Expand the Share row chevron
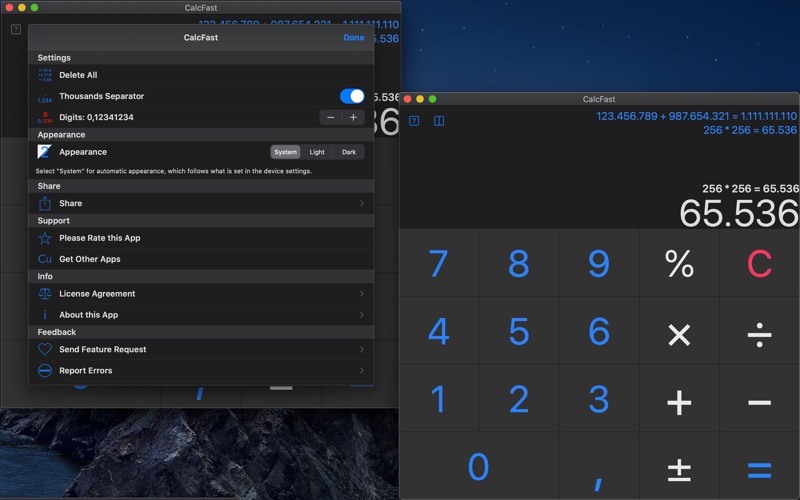The image size is (800, 500). click(x=361, y=203)
